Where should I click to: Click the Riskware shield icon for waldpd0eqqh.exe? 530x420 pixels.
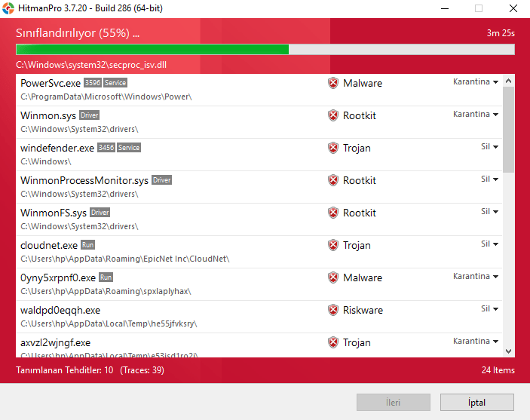click(333, 311)
